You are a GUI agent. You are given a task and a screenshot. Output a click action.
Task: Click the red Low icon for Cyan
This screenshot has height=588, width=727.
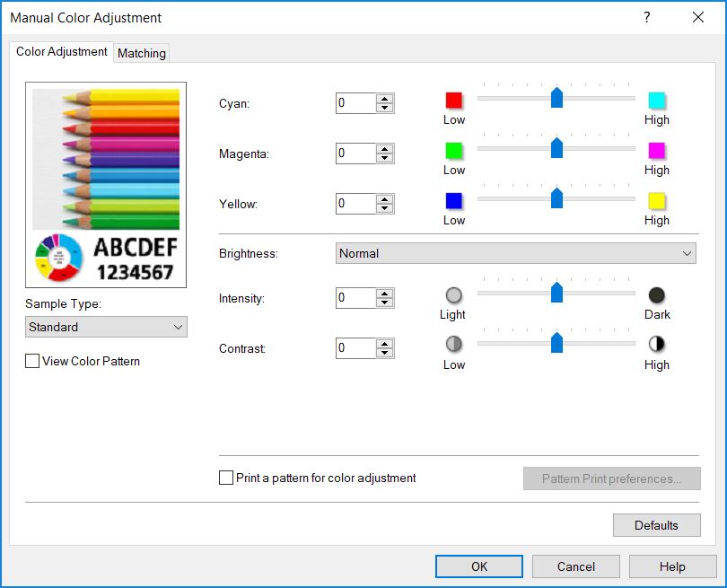coord(454,101)
